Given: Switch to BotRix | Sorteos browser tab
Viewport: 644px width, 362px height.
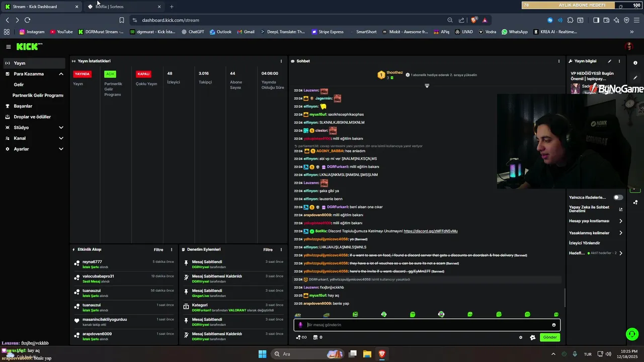Looking at the screenshot, I should [124, 7].
